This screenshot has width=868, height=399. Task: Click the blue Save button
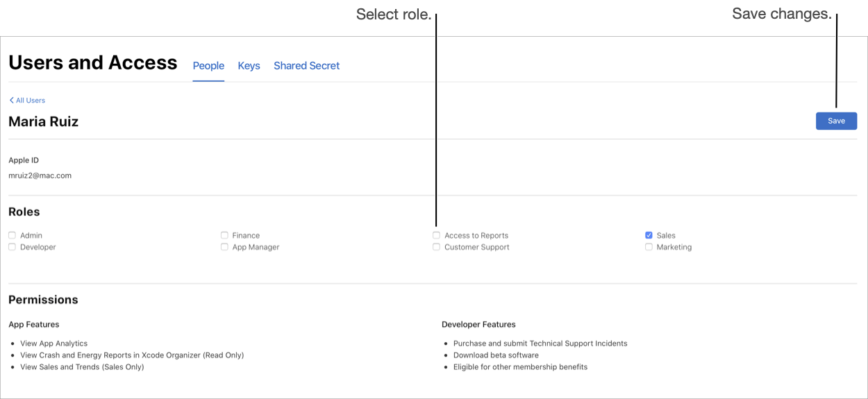tap(836, 121)
